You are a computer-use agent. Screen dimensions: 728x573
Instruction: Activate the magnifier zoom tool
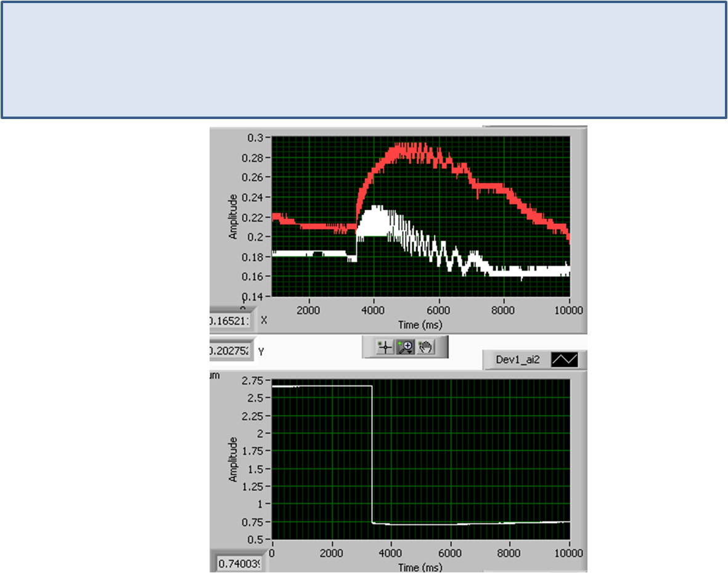point(405,347)
